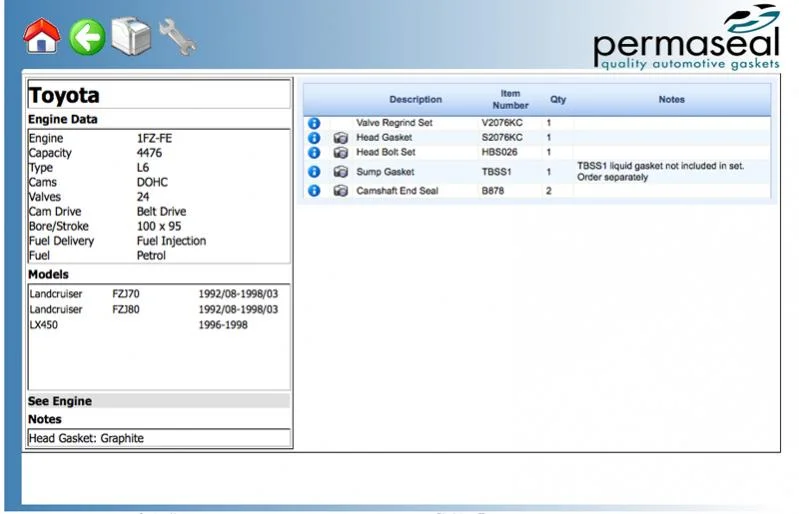Click the green Back arrow icon
Screen dimensions: 799x514
[87, 37]
